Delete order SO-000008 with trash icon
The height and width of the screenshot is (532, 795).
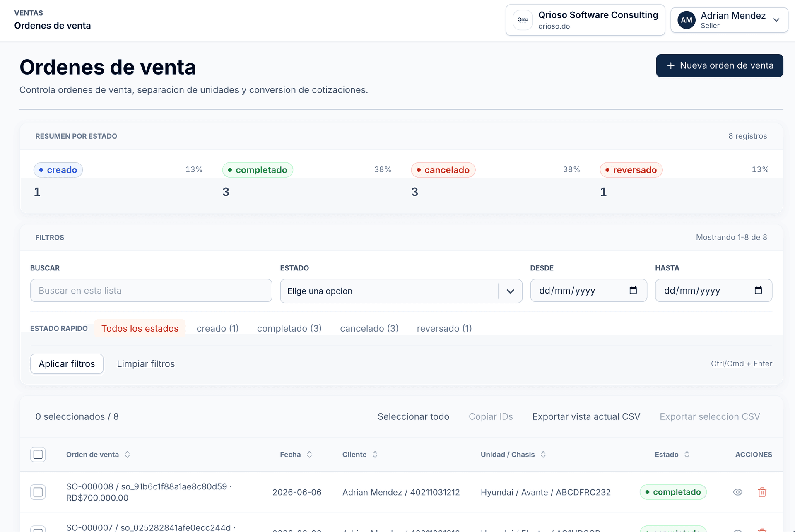pyautogui.click(x=762, y=492)
